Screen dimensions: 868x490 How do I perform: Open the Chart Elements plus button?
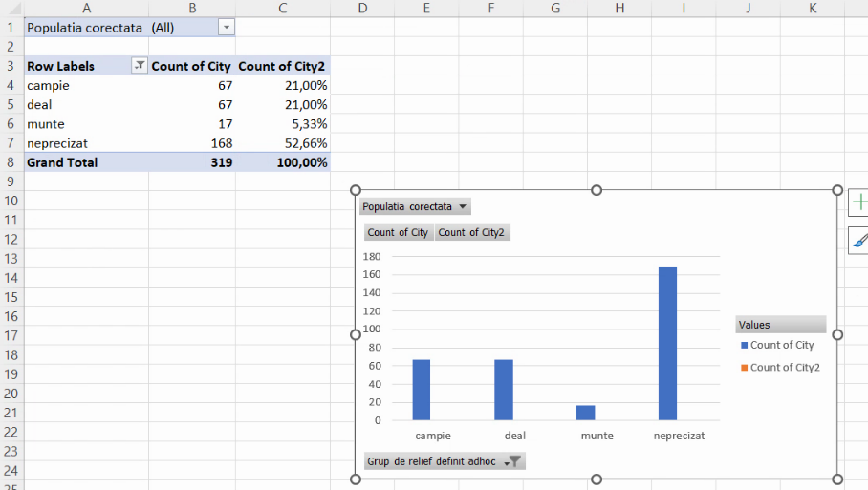click(x=858, y=202)
